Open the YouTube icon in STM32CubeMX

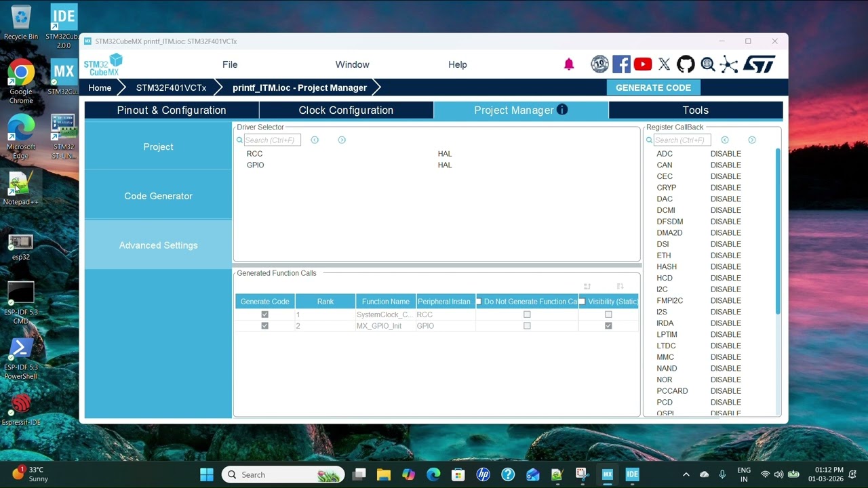pyautogui.click(x=643, y=64)
